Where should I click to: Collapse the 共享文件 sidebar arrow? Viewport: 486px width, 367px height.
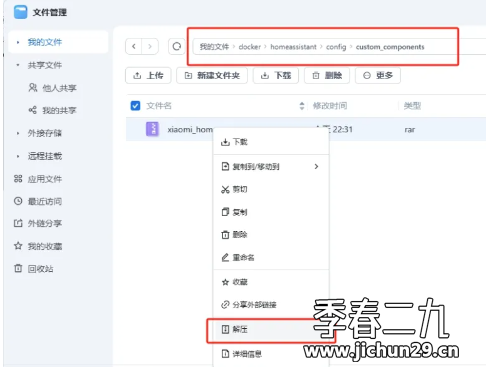[x=18, y=65]
